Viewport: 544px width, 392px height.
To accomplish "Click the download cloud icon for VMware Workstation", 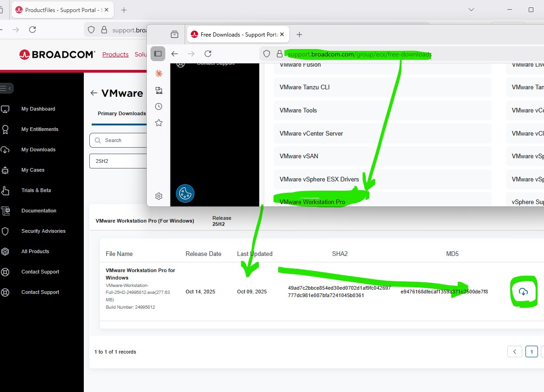I will point(523,292).
